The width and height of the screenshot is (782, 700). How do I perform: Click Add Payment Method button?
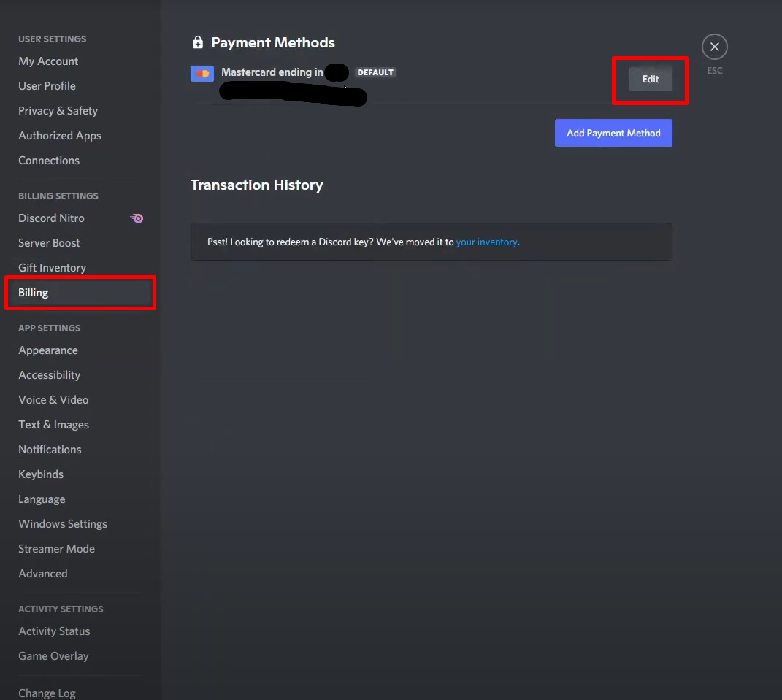[613, 133]
